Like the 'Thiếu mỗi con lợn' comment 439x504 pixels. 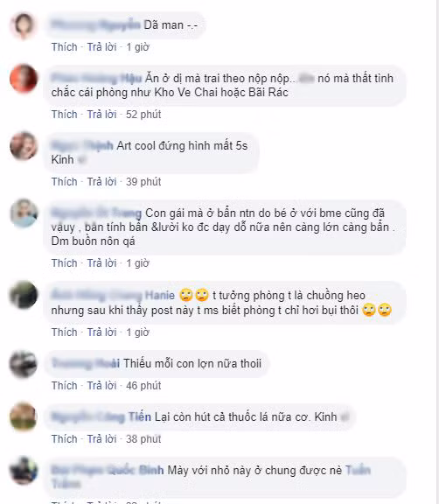click(64, 385)
